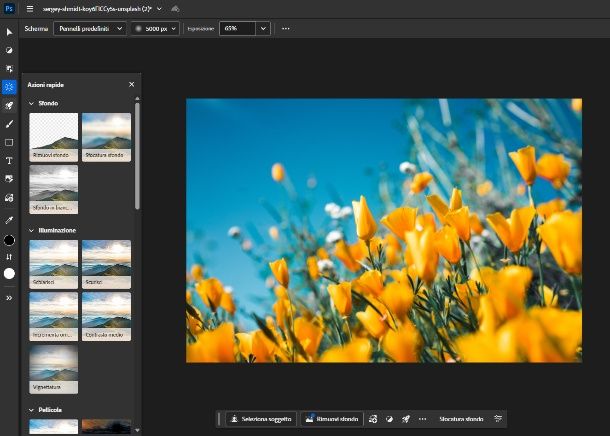The height and width of the screenshot is (436, 610).
Task: Click the Schema label in options bar
Action: [36, 28]
